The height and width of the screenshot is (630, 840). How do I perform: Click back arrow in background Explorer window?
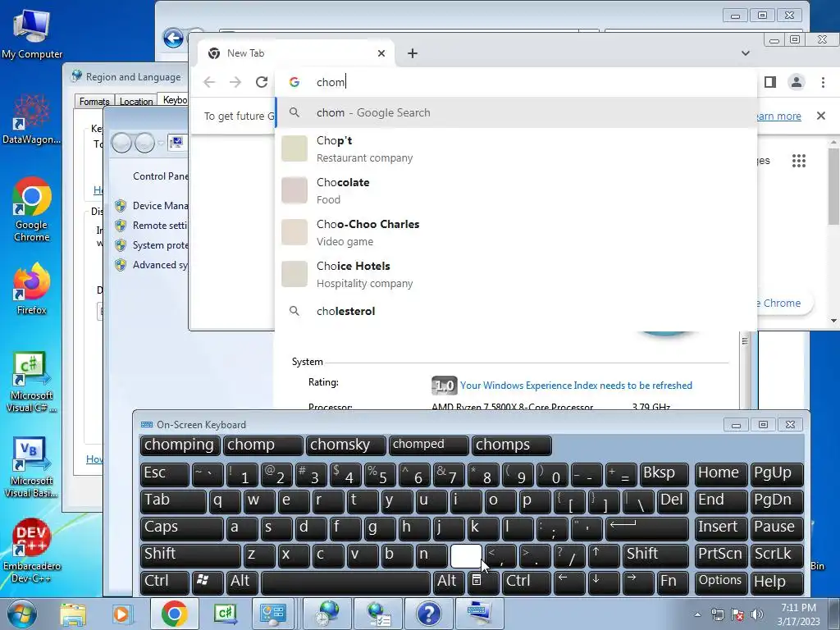point(173,38)
